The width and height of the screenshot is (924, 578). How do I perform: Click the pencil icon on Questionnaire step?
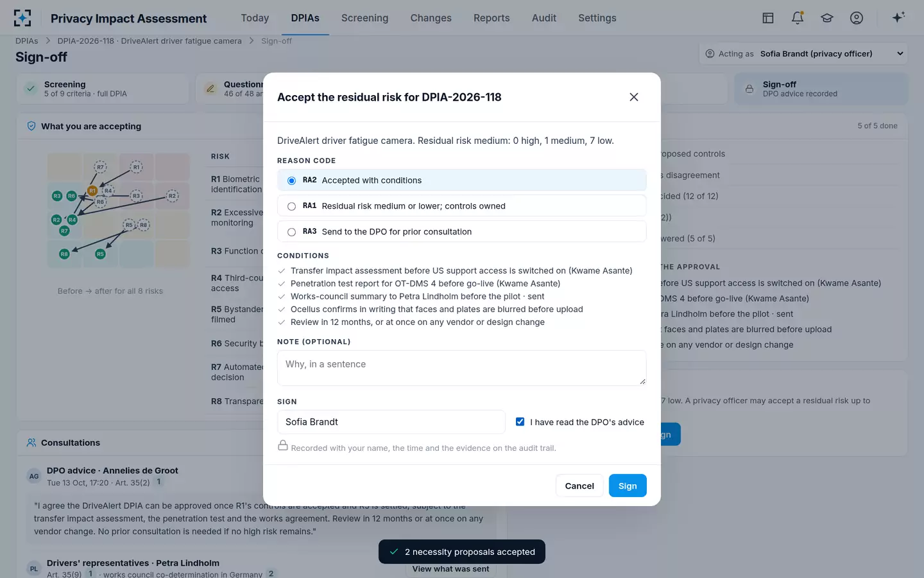pos(210,89)
